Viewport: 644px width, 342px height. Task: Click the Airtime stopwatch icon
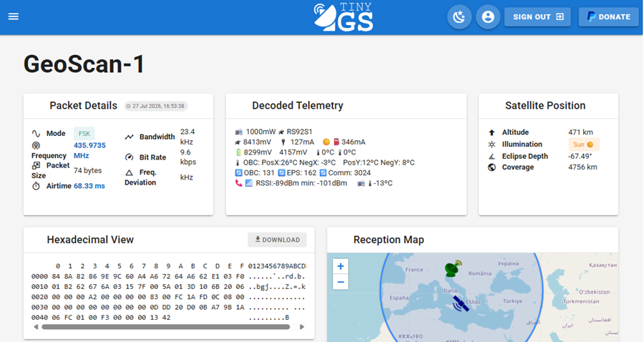click(x=36, y=186)
